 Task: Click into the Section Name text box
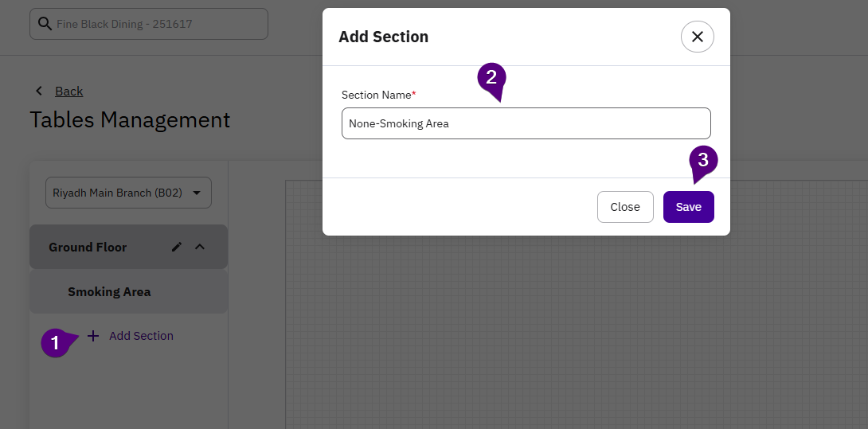coord(526,123)
